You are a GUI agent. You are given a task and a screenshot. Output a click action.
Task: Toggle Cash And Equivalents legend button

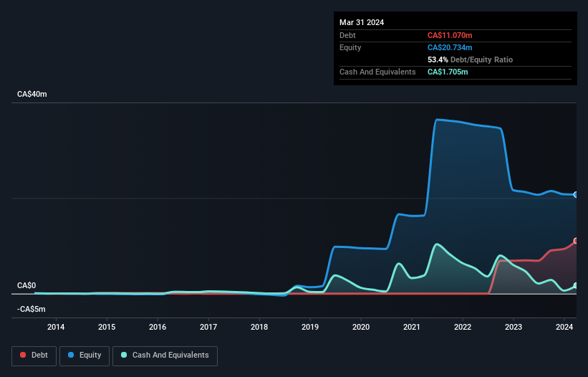(165, 355)
